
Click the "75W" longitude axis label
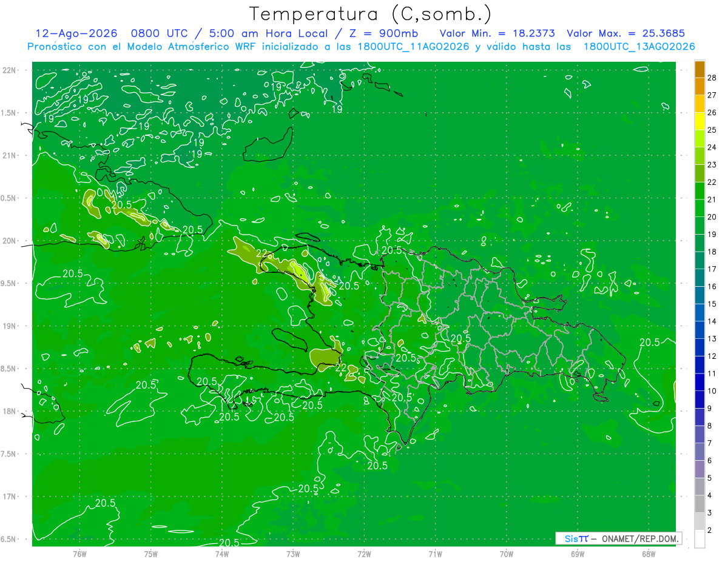151,554
